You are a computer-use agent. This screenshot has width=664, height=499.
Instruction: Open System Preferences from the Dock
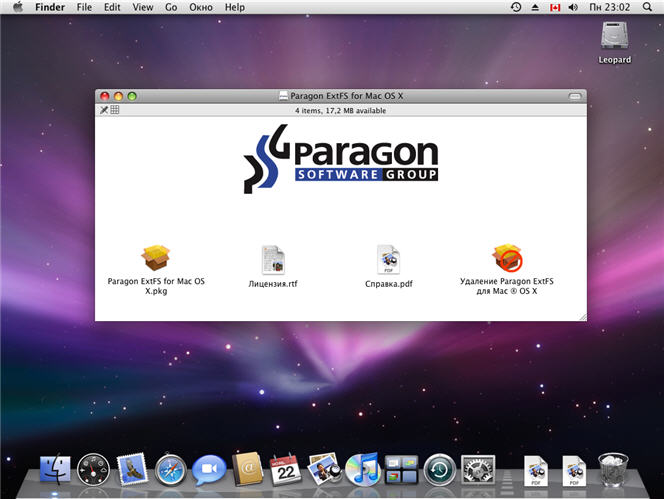(478, 469)
